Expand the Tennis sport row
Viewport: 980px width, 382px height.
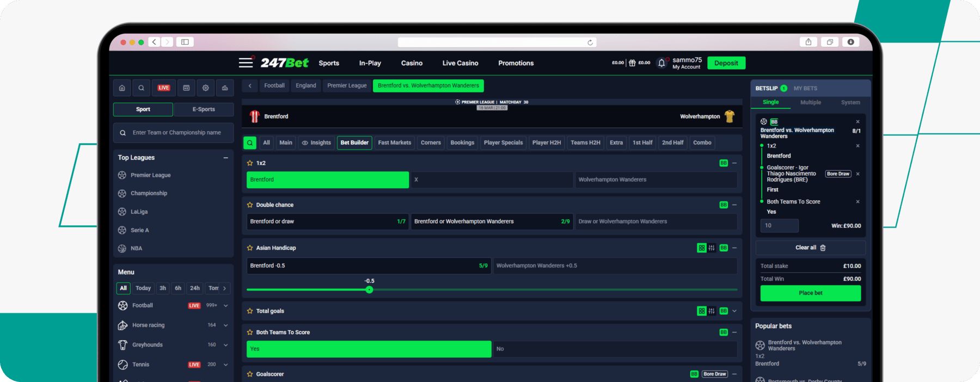(226, 365)
